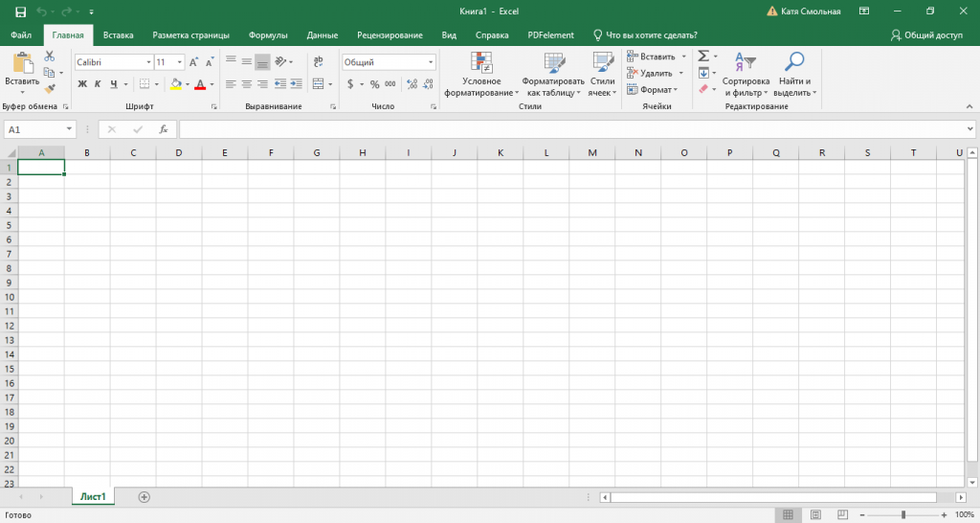Click the insert function fx icon
Viewport: 980px width, 523px height.
pyautogui.click(x=163, y=129)
